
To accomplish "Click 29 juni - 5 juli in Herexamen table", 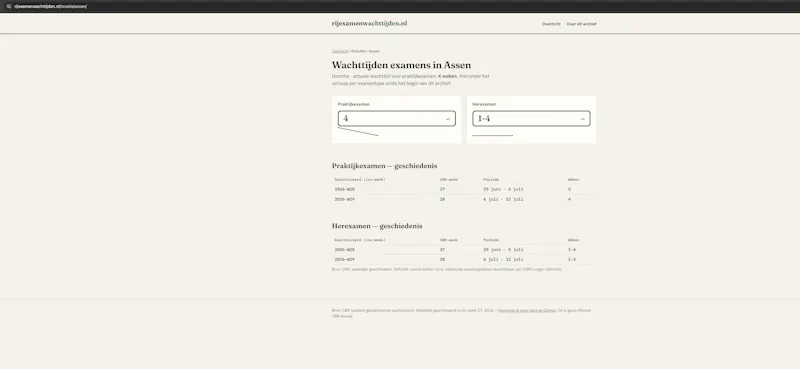I will coord(503,250).
